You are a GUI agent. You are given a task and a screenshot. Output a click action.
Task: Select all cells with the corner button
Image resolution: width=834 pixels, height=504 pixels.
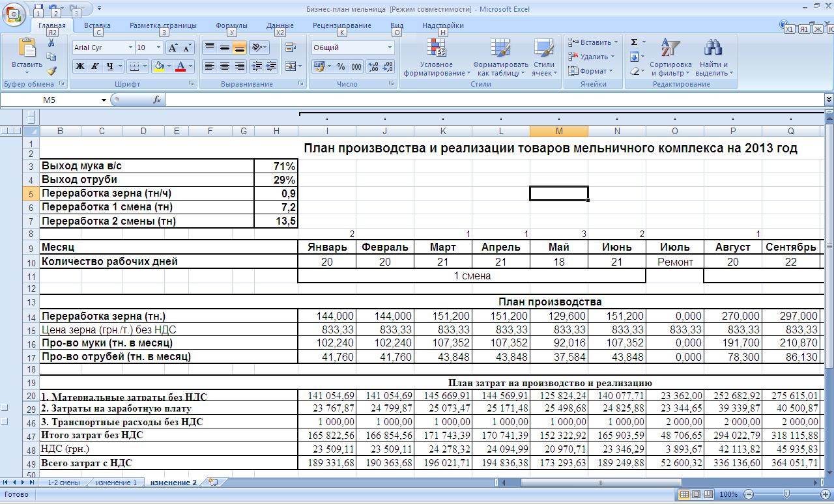31,131
